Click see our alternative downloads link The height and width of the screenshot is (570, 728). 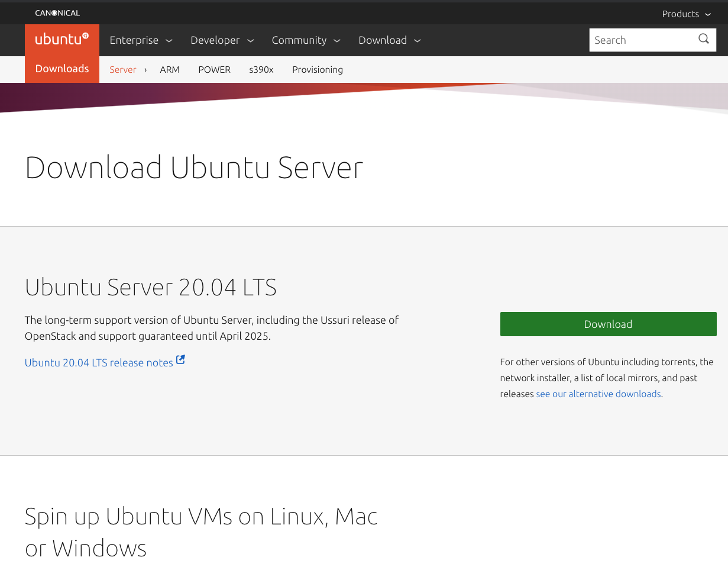click(598, 394)
